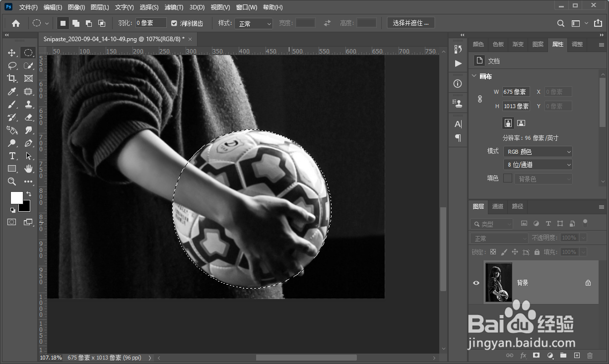Hide the 背景 layer via eye icon
The height and width of the screenshot is (364, 609).
point(476,283)
